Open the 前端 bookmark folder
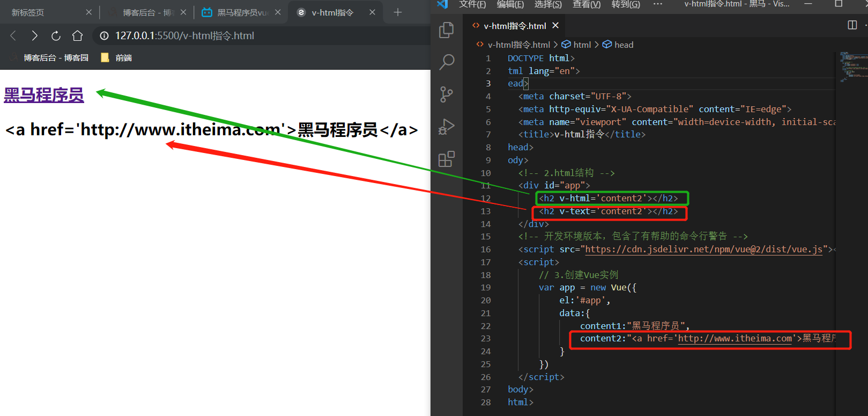Image resolution: width=868 pixels, height=416 pixels. click(116, 57)
